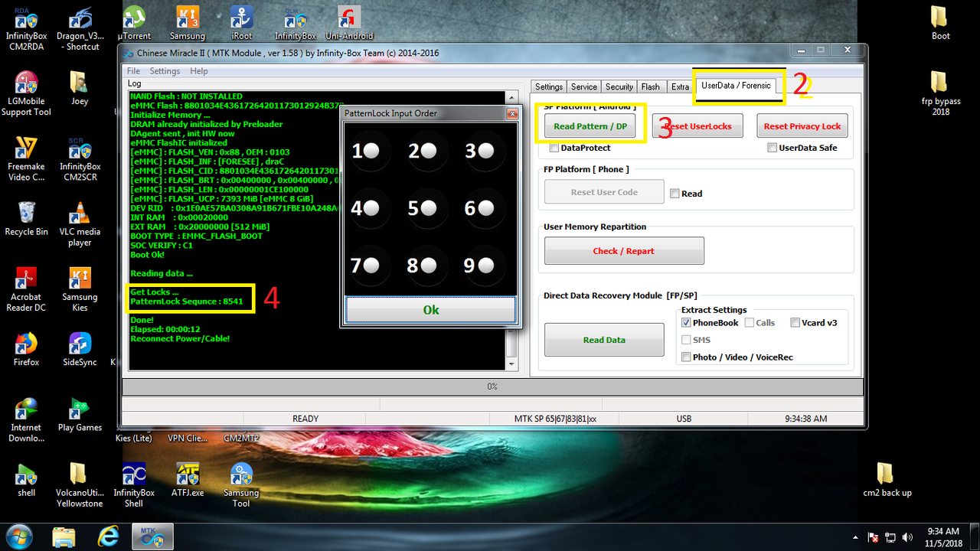Open Windows Explorer from the taskbar

pyautogui.click(x=65, y=537)
